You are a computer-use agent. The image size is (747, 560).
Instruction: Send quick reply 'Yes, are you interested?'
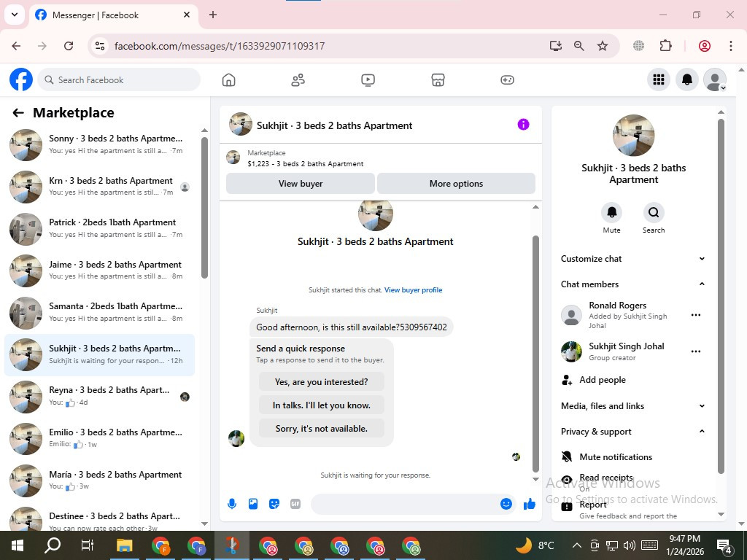322,382
